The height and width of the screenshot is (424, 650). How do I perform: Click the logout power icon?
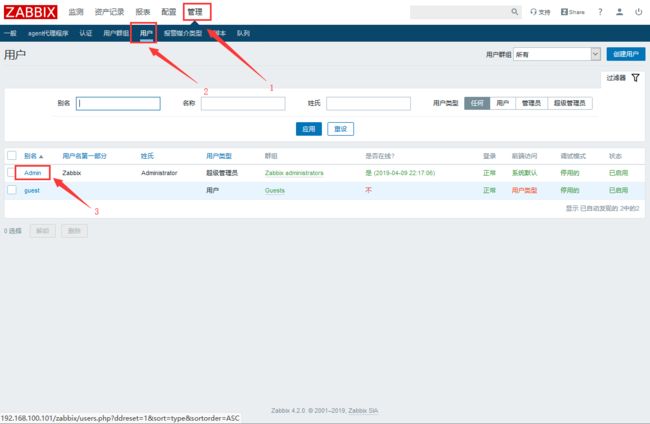(638, 12)
